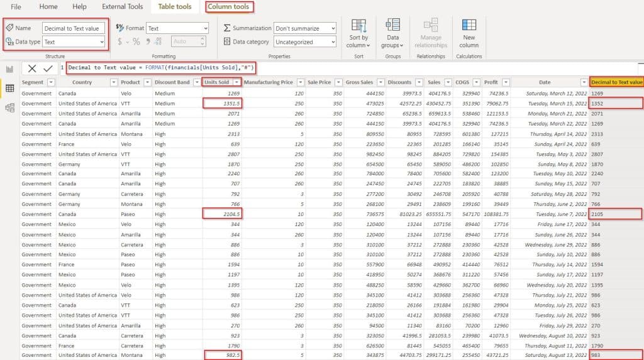Click the Sales cell 655551.75
The height and width of the screenshot is (360, 644).
pos(438,214)
